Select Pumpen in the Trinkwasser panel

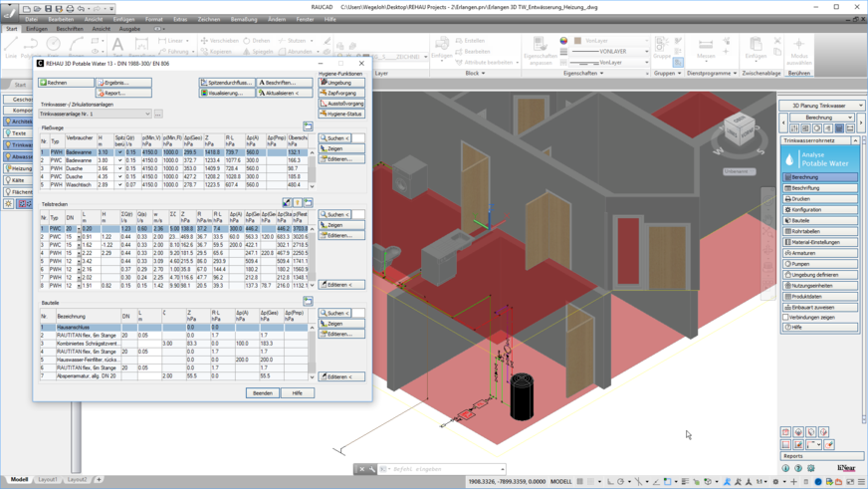(819, 264)
